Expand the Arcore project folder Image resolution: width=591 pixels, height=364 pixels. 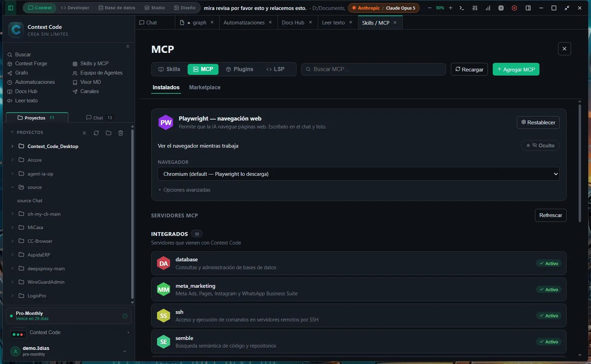tap(12, 160)
